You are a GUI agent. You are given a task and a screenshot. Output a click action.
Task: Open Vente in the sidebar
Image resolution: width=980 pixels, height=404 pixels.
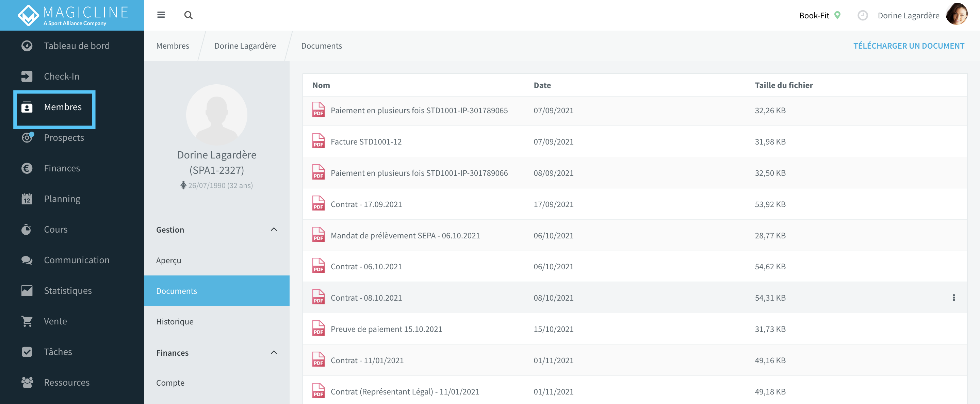[x=55, y=321]
